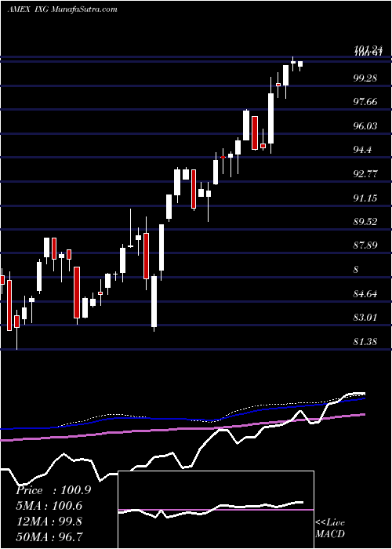
Task: Select the 96.03 price axis label
Action: pyautogui.click(x=365, y=125)
